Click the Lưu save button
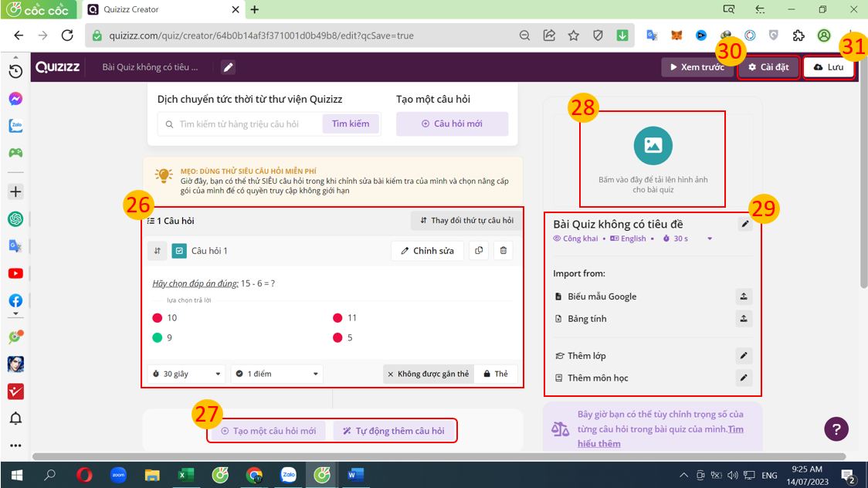The image size is (868, 488). pos(829,67)
